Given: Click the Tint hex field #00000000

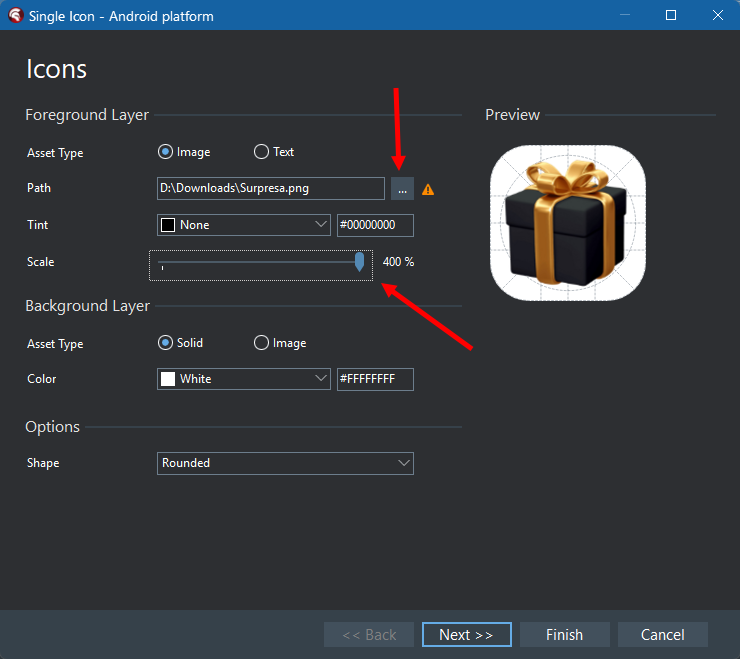Looking at the screenshot, I should tap(375, 225).
